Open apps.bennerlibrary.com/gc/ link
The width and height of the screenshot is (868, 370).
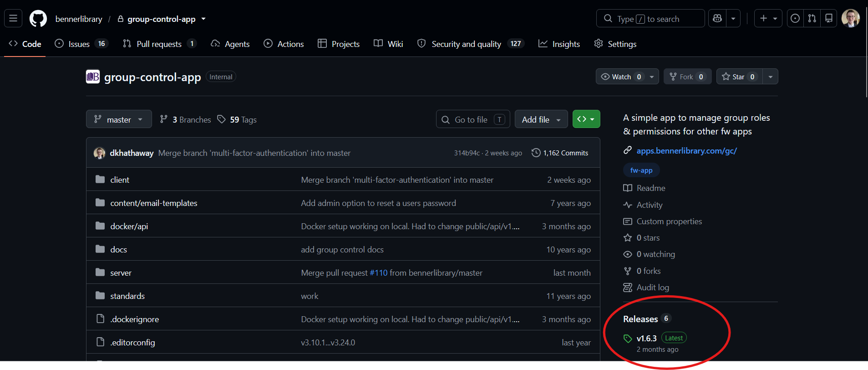pos(686,150)
